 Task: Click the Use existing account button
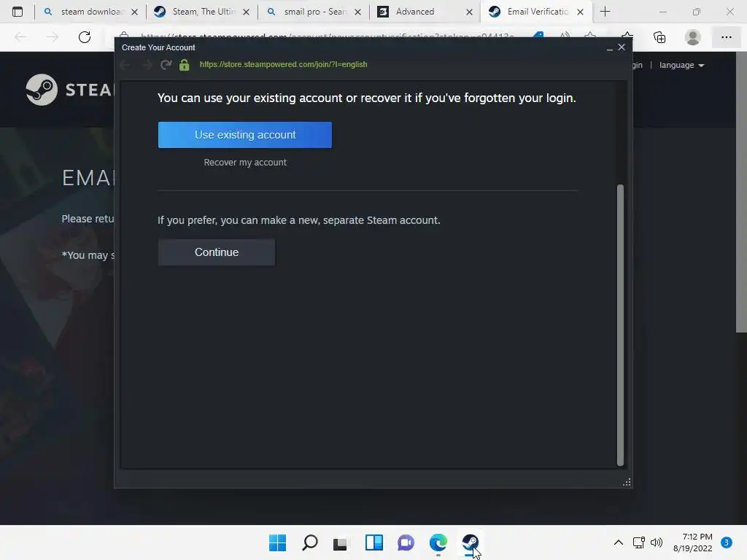point(245,135)
